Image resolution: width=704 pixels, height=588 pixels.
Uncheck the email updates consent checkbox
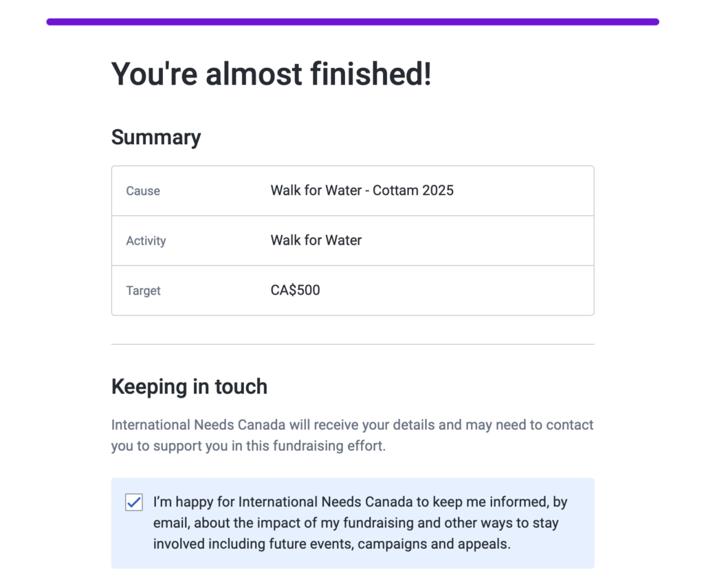tap(134, 502)
